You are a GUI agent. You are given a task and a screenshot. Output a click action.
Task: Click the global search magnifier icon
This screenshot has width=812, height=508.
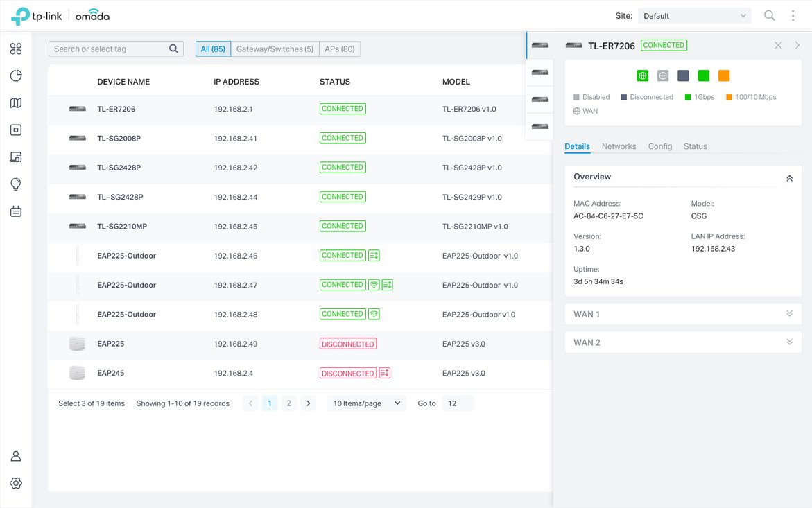[769, 15]
